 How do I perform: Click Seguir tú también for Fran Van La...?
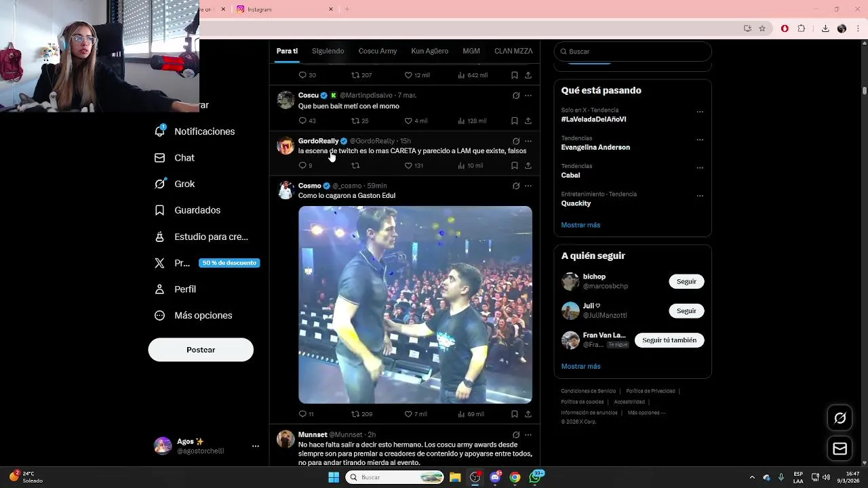click(669, 340)
